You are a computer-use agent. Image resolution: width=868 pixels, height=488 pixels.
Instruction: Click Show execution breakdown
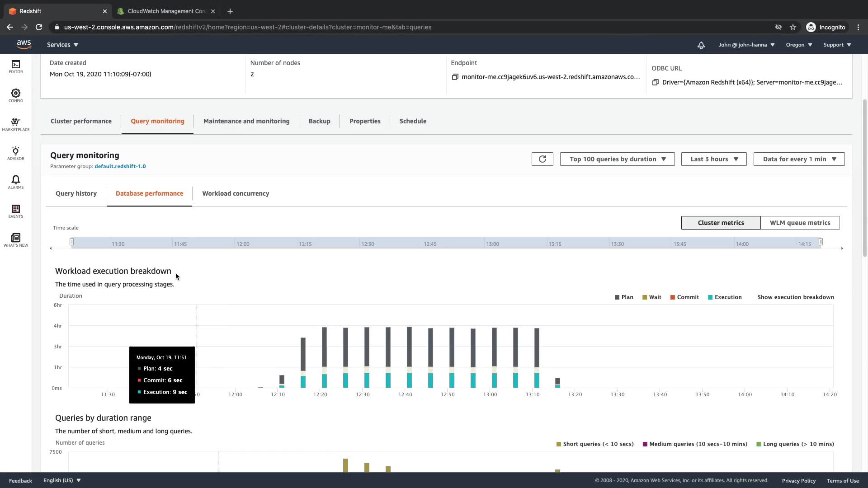point(796,297)
